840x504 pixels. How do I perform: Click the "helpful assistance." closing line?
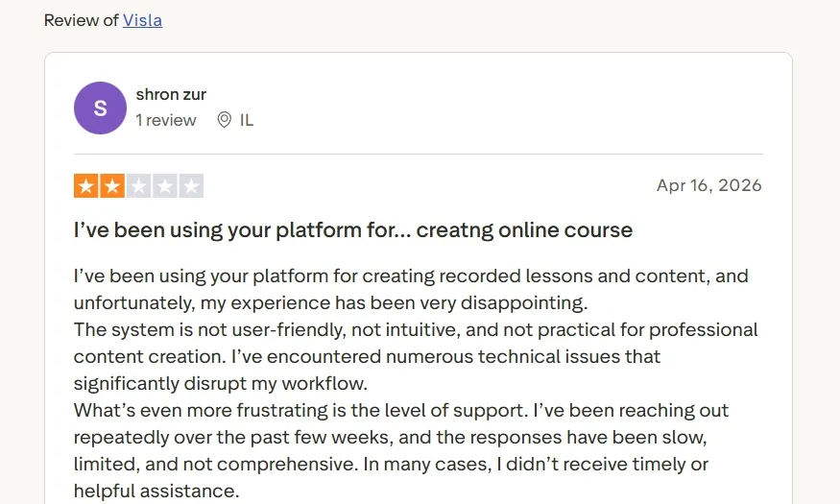(x=156, y=492)
